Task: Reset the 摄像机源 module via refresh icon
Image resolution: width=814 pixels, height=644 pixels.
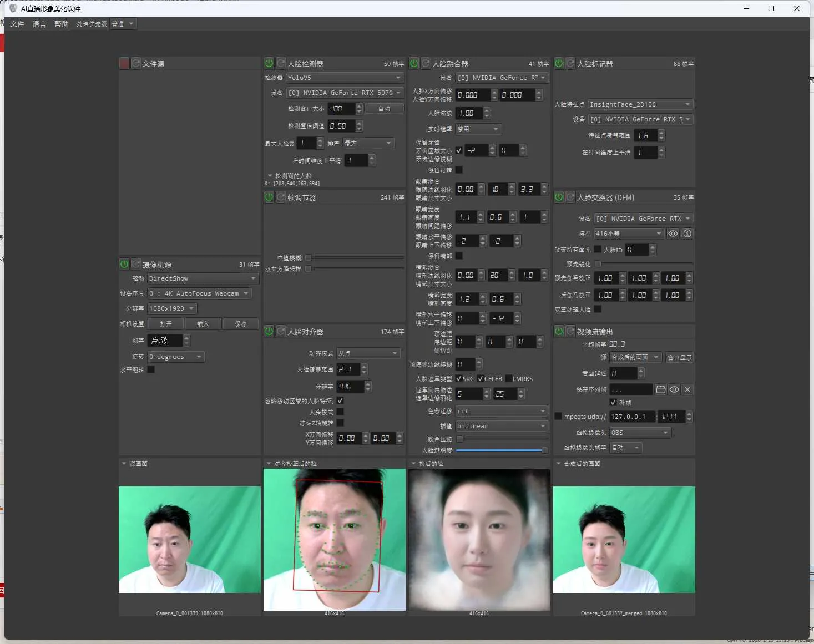Action: pos(136,264)
